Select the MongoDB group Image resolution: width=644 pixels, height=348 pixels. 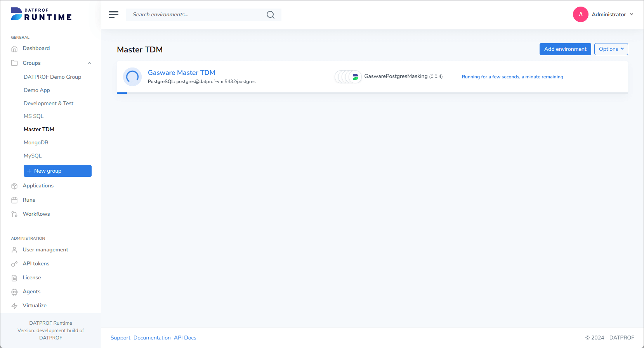(36, 143)
